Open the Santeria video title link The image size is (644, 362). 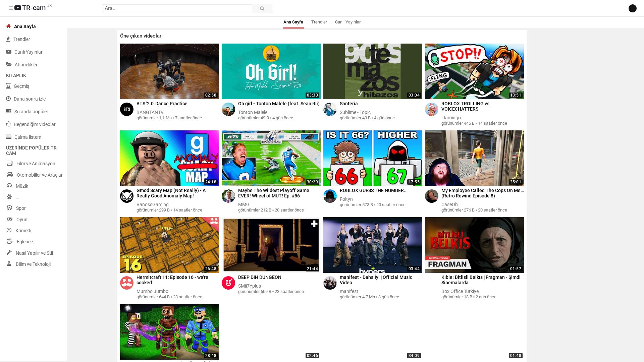click(348, 104)
